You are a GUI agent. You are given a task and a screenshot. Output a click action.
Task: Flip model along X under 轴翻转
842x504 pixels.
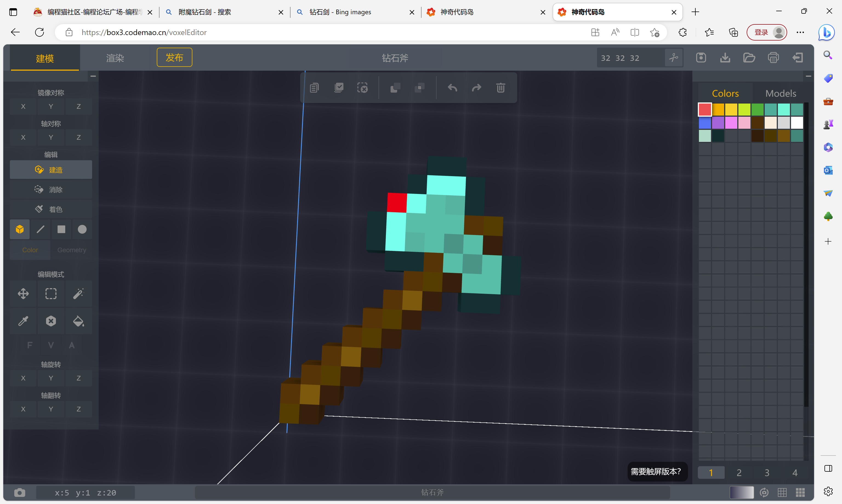click(23, 409)
